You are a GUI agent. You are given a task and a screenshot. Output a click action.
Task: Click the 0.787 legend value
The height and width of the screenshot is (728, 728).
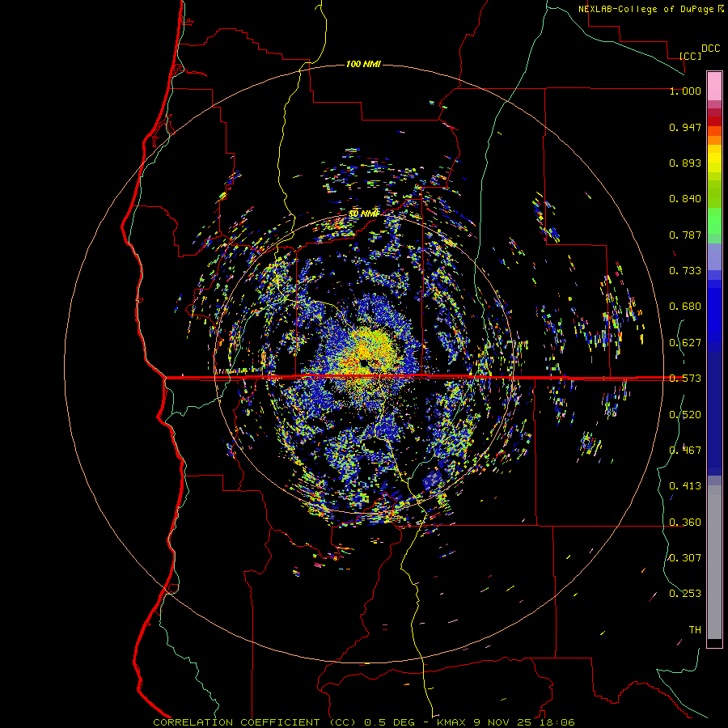(685, 235)
